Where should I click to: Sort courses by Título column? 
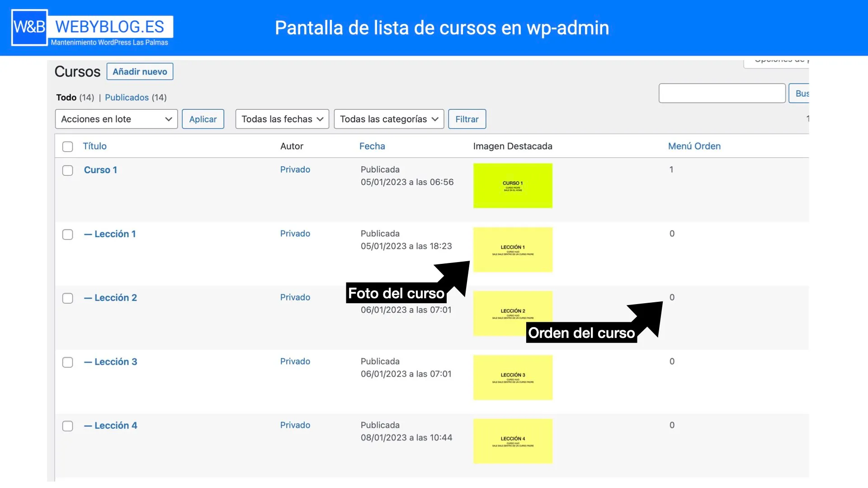point(95,146)
